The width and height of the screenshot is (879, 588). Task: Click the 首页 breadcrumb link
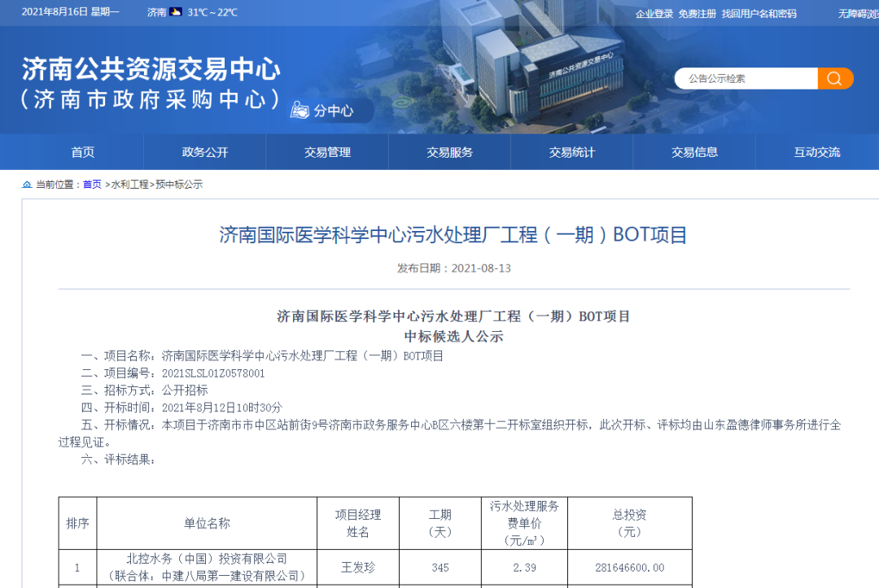point(92,185)
